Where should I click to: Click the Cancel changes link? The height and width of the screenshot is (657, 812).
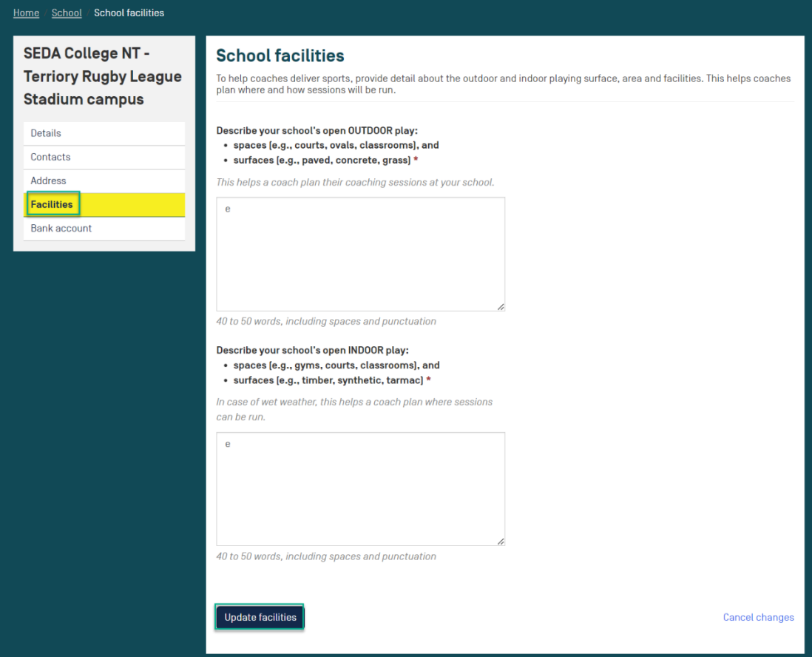758,617
